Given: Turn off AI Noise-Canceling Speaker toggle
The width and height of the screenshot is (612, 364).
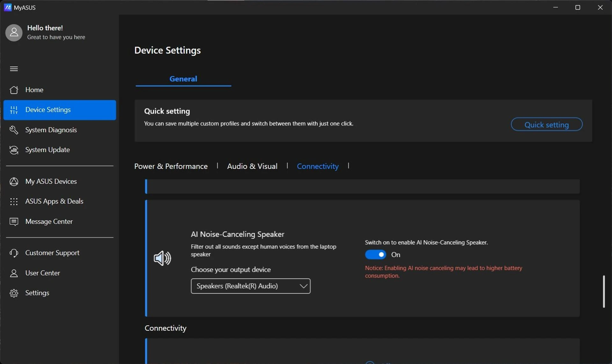Looking at the screenshot, I should (x=375, y=254).
